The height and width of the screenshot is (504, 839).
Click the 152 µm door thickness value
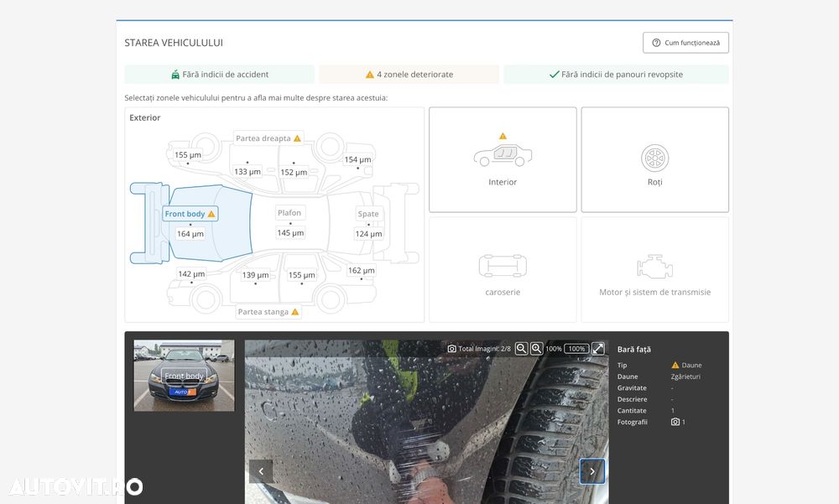pyautogui.click(x=294, y=172)
